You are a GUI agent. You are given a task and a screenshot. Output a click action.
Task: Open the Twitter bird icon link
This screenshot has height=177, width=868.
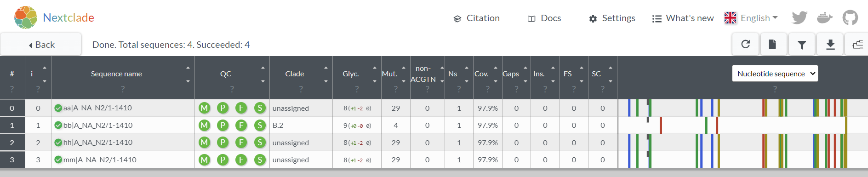tap(799, 18)
